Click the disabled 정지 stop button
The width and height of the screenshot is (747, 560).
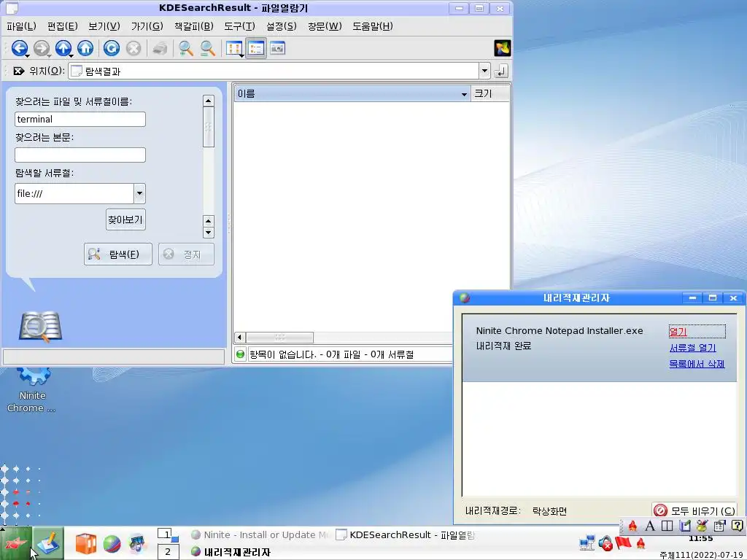coord(186,254)
